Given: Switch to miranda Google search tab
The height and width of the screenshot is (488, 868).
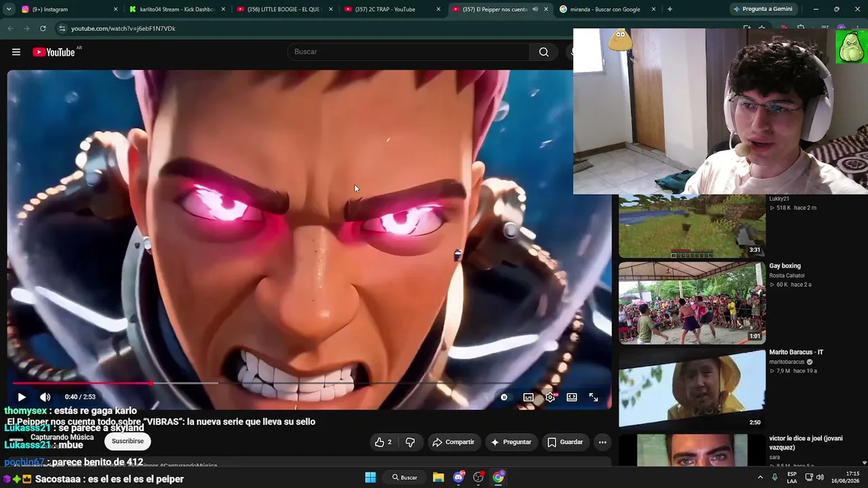Looking at the screenshot, I should tap(607, 9).
